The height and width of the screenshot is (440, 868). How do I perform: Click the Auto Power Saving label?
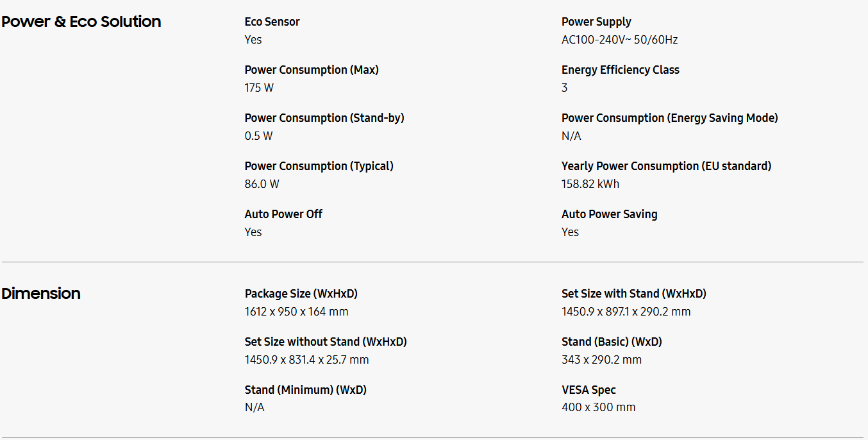tap(609, 214)
